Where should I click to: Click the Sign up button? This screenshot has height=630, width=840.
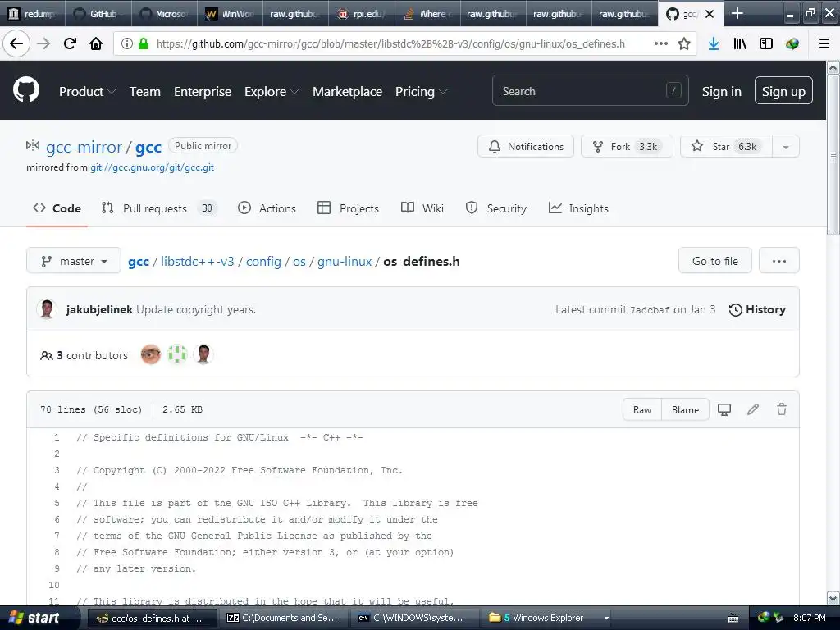[783, 90]
